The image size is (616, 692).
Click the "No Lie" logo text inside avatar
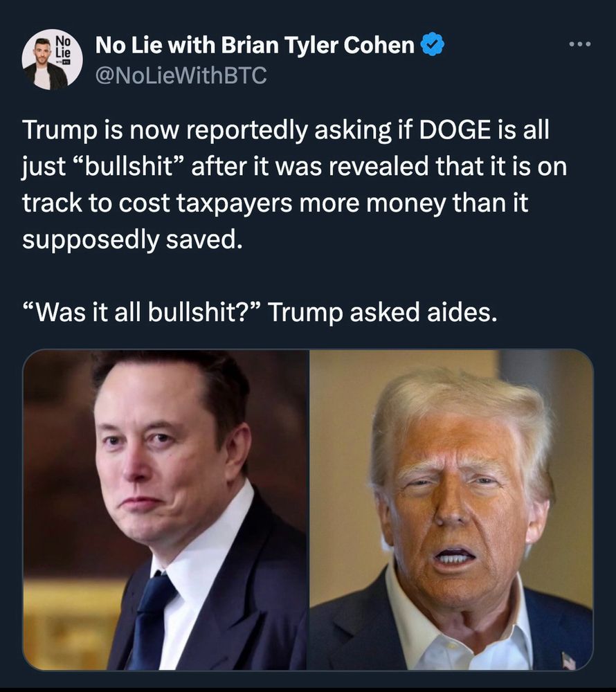pos(63,46)
